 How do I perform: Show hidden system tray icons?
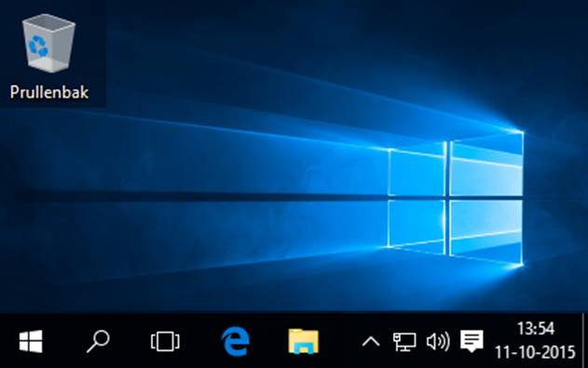tap(371, 342)
